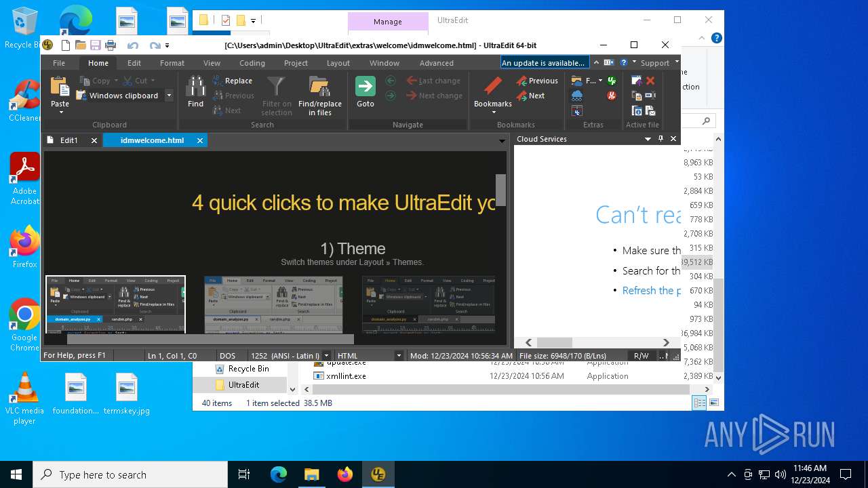The width and height of the screenshot is (868, 488).
Task: Open the Support dropdown menu
Action: click(x=660, y=62)
